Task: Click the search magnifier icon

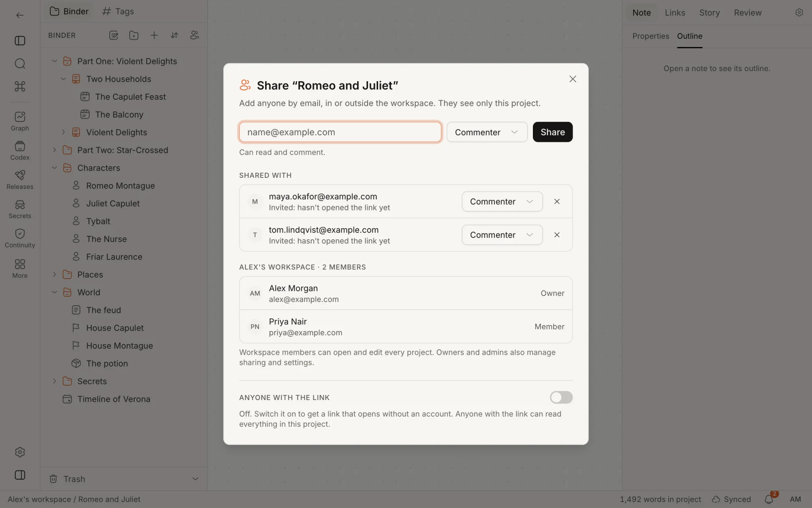Action: pos(20,63)
